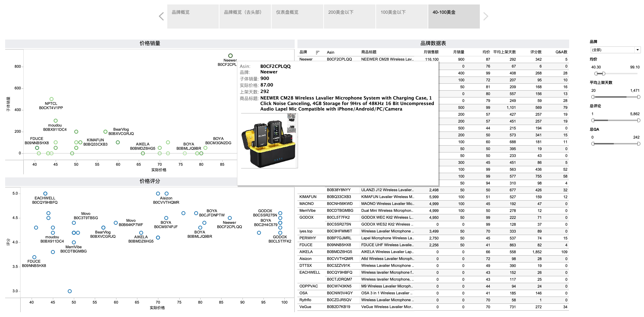This screenshot has height=317, width=644.
Task: Select the KIMAFUN brand cell in the table
Action: click(x=308, y=197)
